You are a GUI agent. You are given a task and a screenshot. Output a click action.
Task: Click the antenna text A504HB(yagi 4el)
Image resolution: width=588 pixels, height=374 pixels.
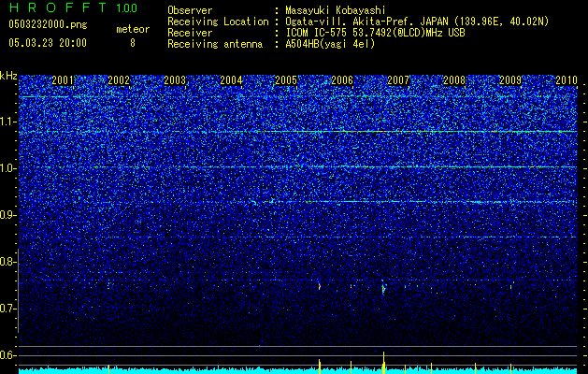tap(330, 44)
